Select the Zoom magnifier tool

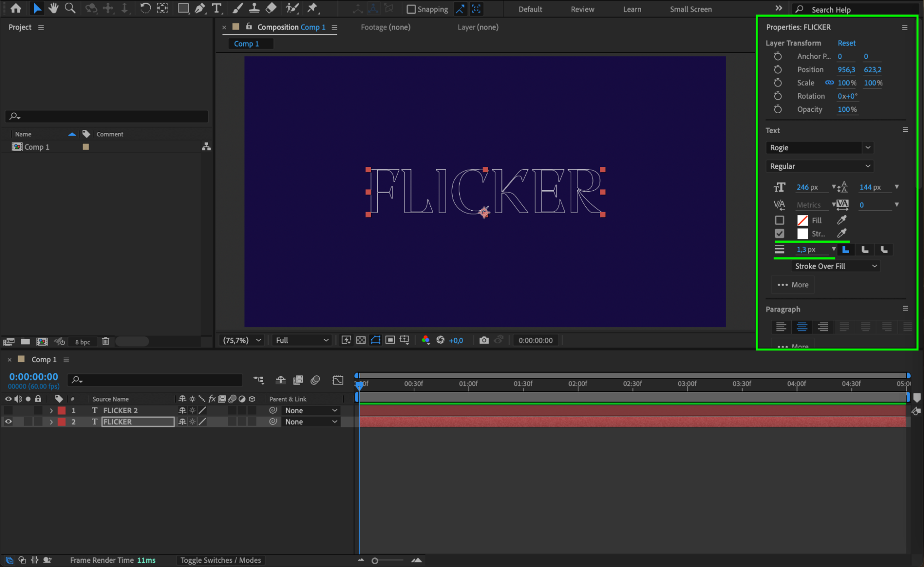point(70,8)
